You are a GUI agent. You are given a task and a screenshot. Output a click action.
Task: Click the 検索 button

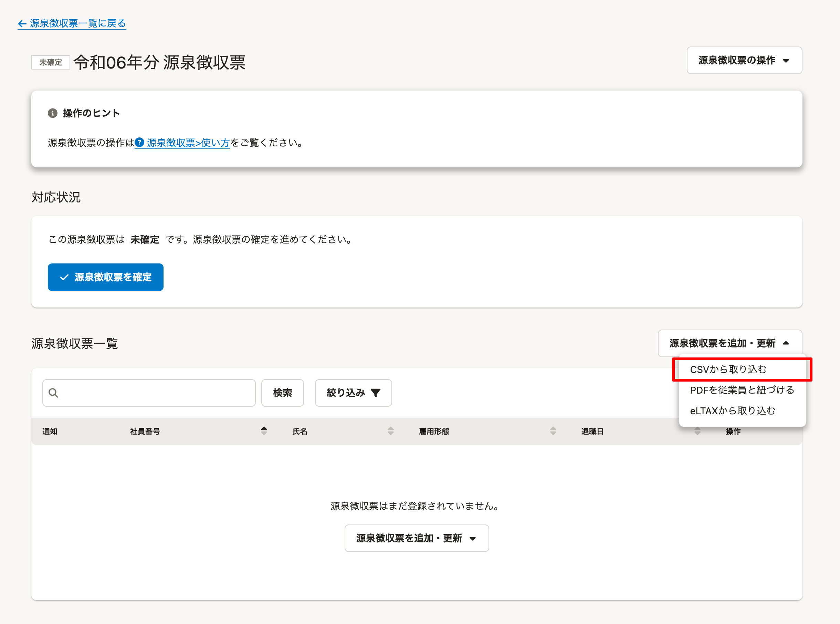coord(282,393)
